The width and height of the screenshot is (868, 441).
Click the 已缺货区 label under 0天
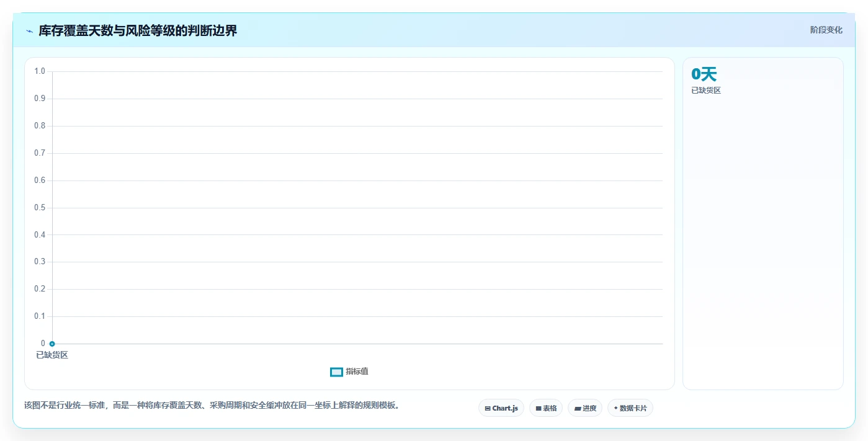(x=706, y=91)
